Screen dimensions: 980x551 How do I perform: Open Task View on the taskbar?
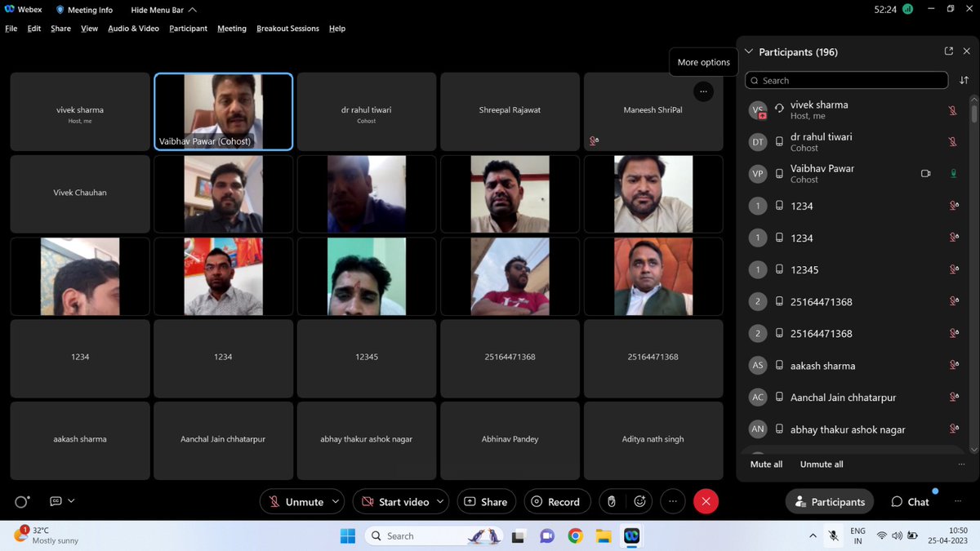(x=519, y=535)
